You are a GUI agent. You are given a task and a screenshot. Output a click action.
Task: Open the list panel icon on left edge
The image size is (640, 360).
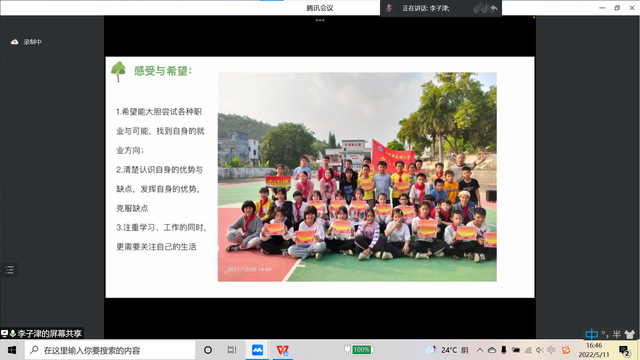tap(9, 269)
